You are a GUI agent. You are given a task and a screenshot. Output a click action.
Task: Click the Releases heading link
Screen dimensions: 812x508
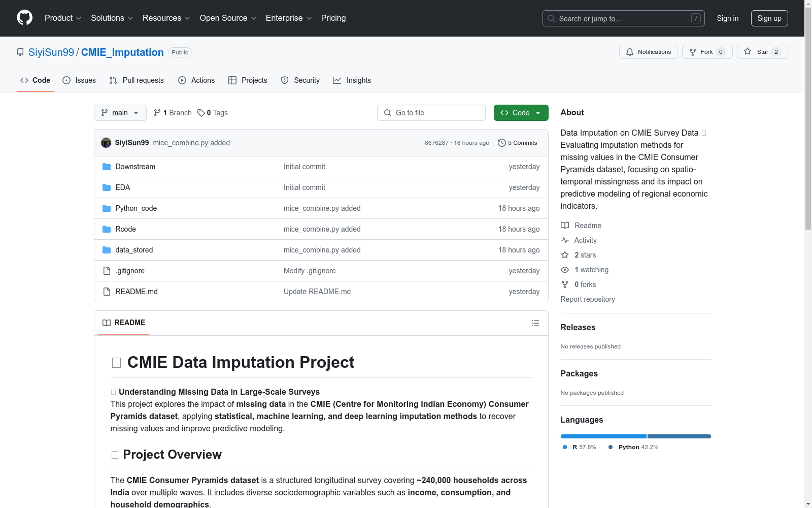[578, 328]
